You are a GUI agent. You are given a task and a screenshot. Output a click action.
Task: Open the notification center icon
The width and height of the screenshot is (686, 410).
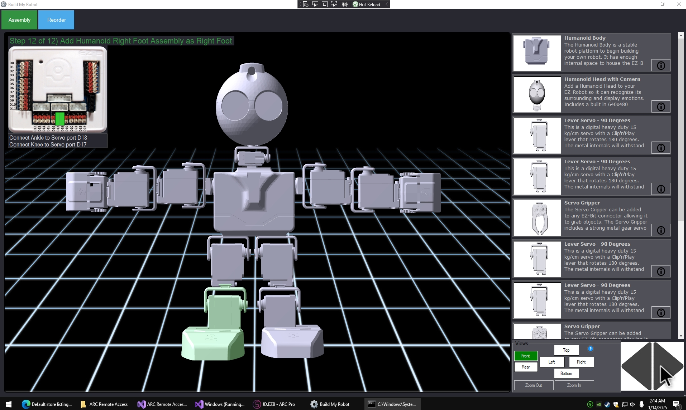tap(676, 404)
